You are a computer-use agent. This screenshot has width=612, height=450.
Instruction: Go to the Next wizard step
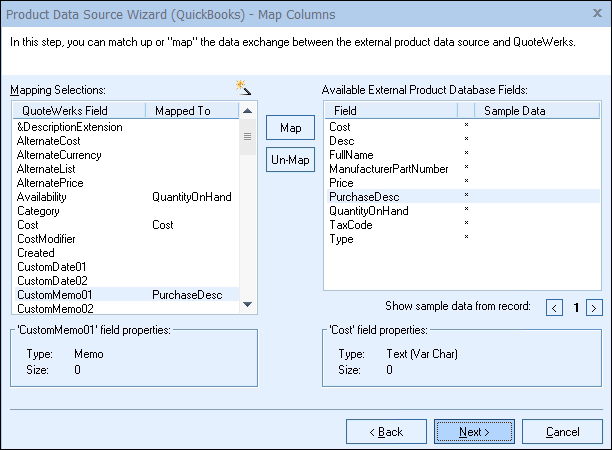[475, 432]
